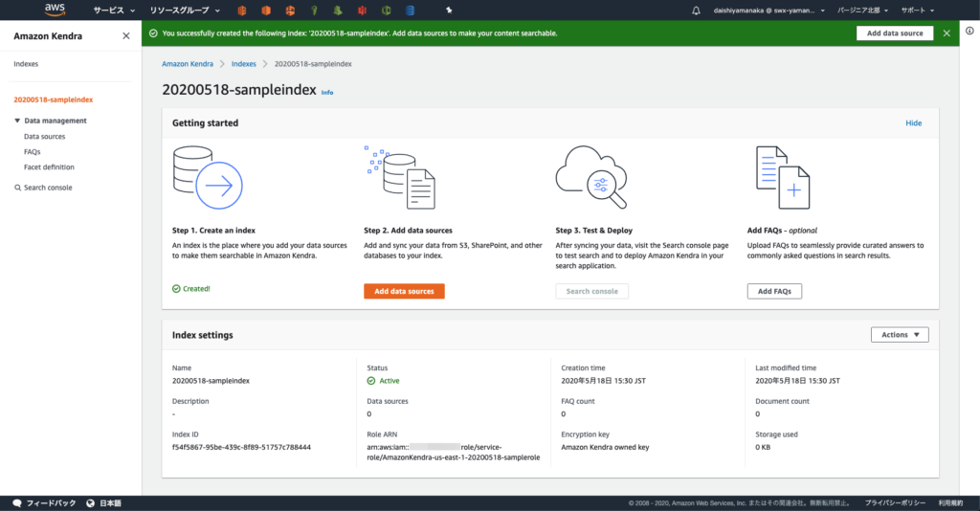Viewport: 980px width, 511px height.
Task: Expand the リソースグループ menu
Action: click(x=184, y=11)
